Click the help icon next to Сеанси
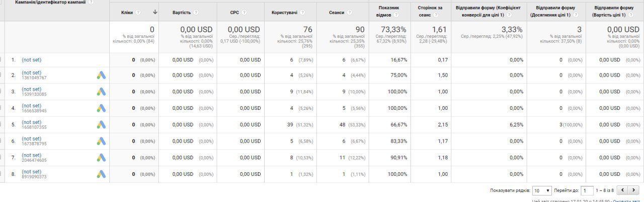Image resolution: width=644 pixels, height=202 pixels. 348,12
